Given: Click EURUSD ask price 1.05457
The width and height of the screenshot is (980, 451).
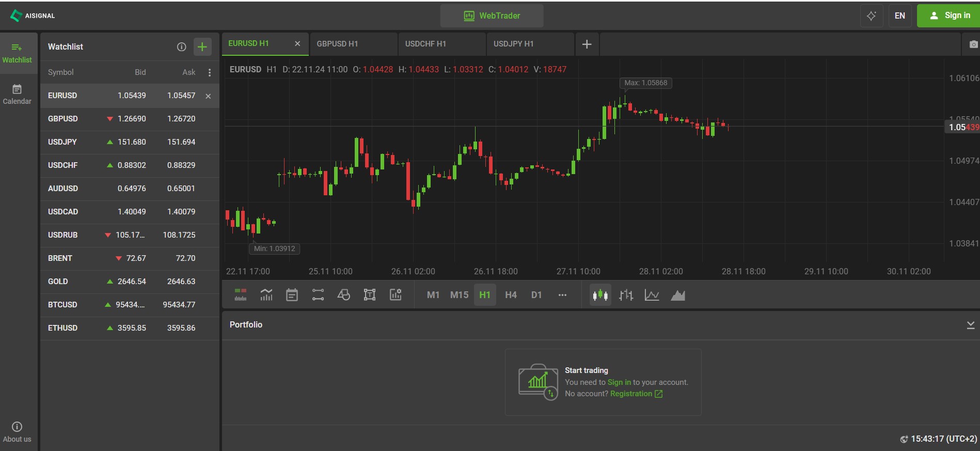Looking at the screenshot, I should point(181,96).
